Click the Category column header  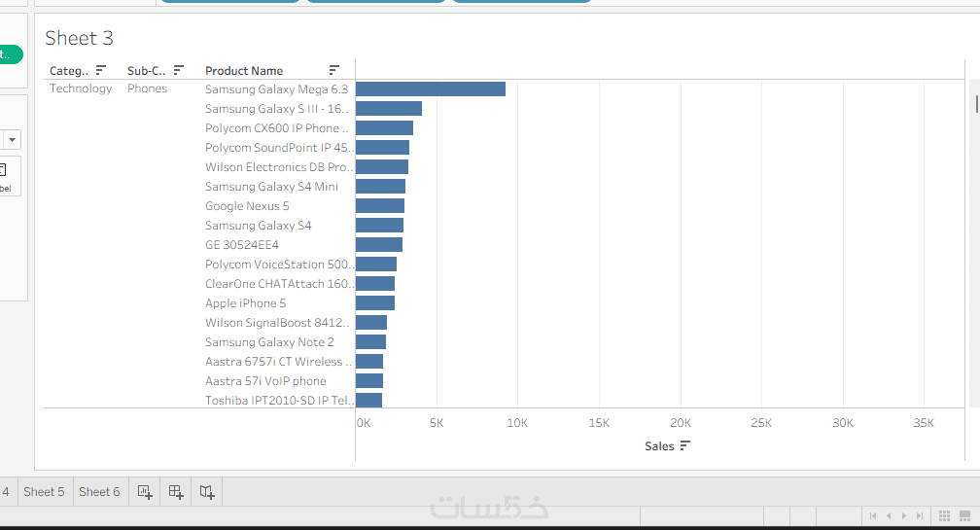tap(69, 71)
